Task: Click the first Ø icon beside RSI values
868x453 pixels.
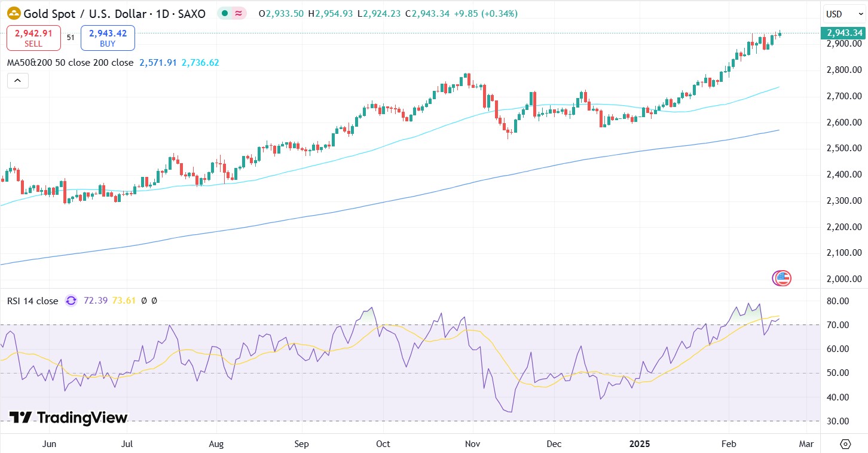Action: (145, 301)
